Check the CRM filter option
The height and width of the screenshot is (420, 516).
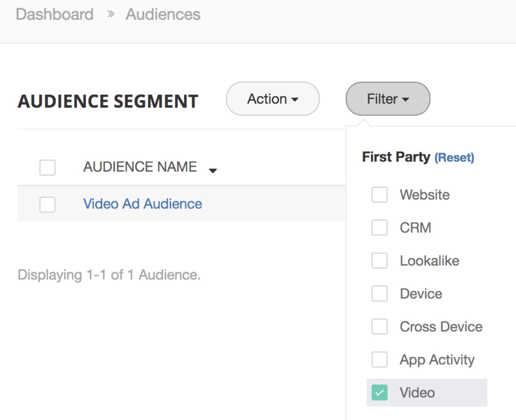(379, 227)
